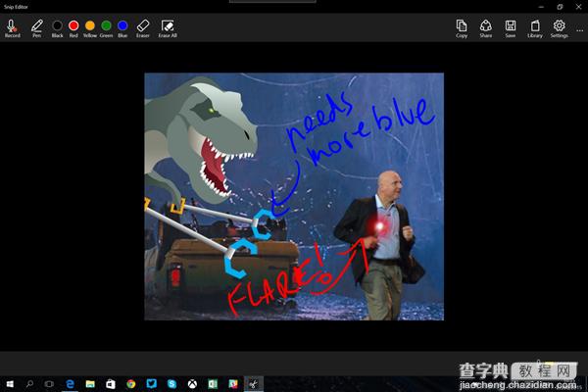
Task: Copy the snip to clipboard
Action: (462, 28)
